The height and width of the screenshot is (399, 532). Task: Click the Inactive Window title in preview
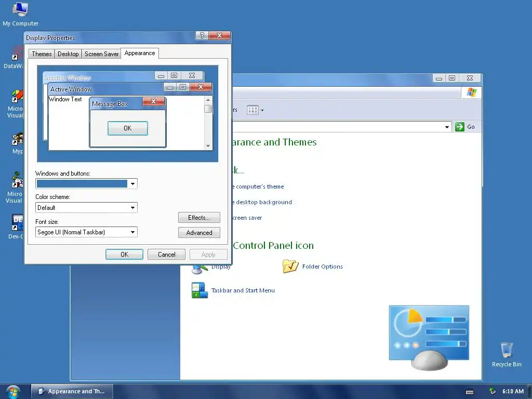pyautogui.click(x=68, y=78)
